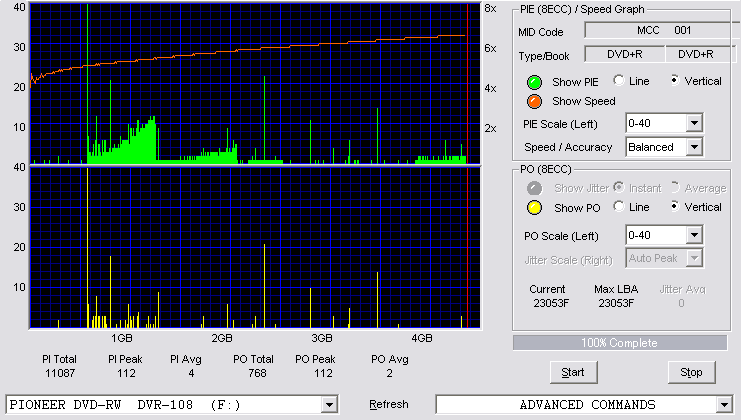This screenshot has width=742, height=420.
Task: Click the MID Code field MCC 001
Action: coord(662,30)
